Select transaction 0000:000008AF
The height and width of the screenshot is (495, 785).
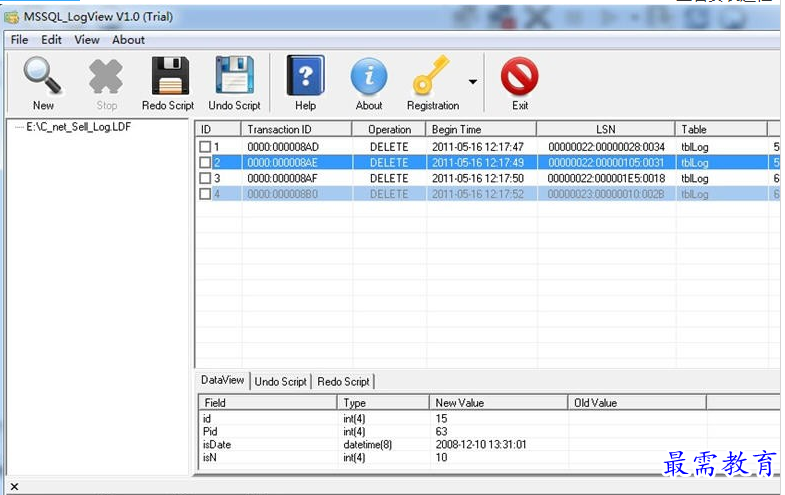coord(282,178)
